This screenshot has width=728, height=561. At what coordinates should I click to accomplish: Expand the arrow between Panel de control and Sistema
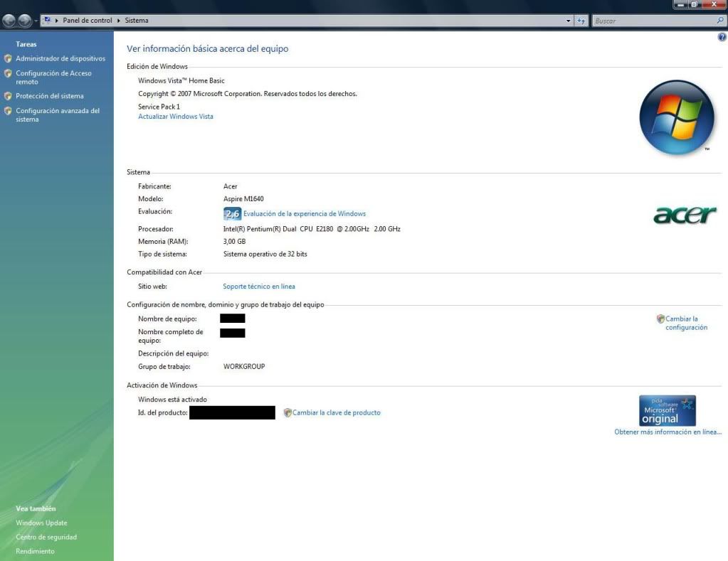click(x=119, y=21)
